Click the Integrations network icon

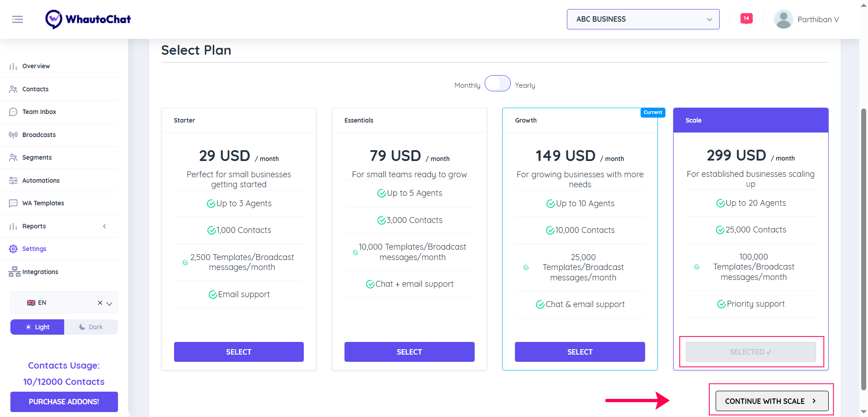coord(14,272)
